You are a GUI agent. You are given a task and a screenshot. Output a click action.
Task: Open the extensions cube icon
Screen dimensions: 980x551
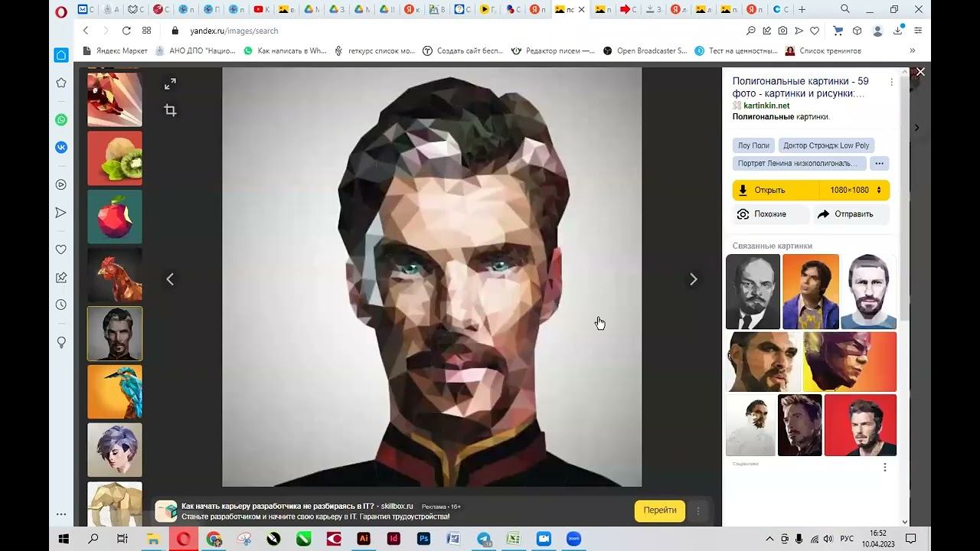coord(857,31)
